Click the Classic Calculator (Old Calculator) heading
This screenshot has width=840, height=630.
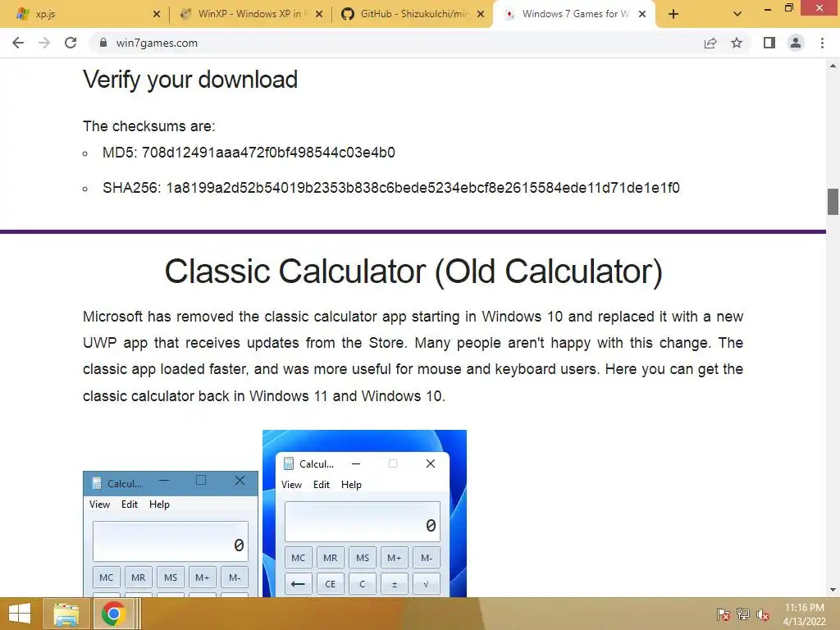[413, 272]
